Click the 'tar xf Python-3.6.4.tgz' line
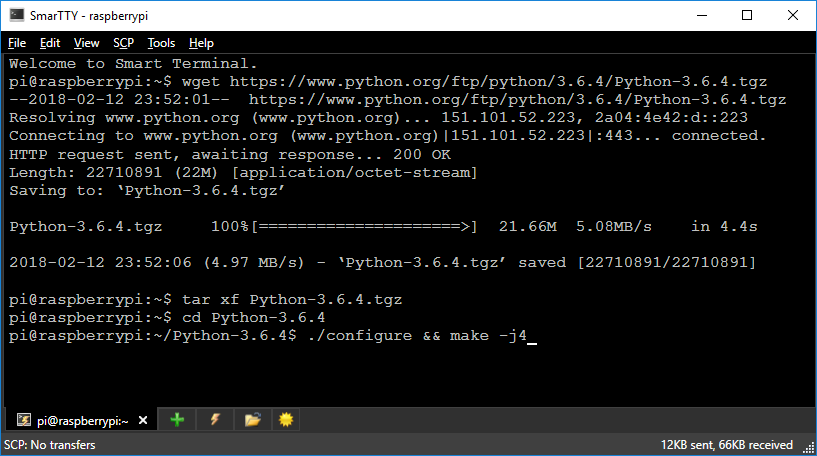Viewport: 817px width, 456px height. click(205, 300)
